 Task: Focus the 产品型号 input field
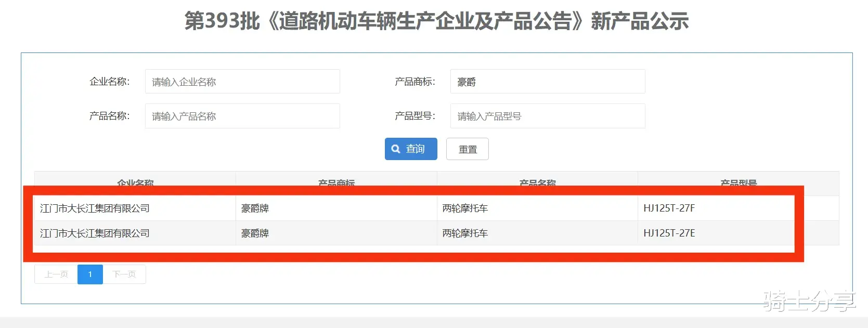pyautogui.click(x=548, y=116)
